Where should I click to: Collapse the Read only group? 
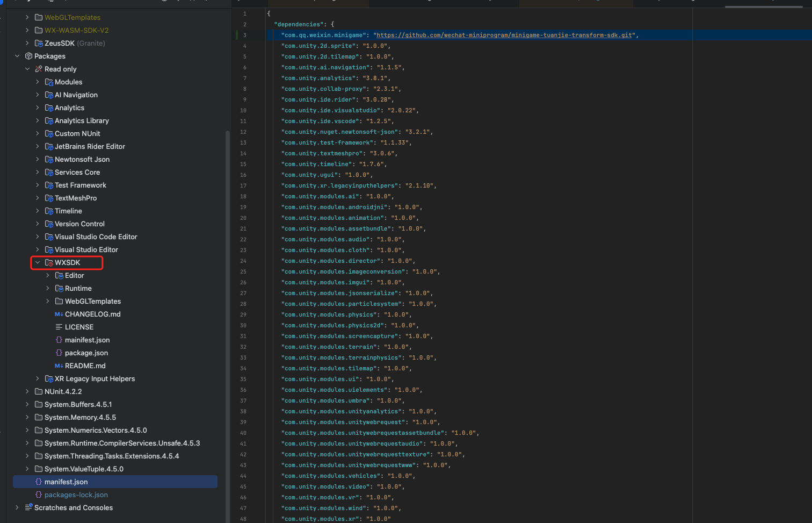point(27,69)
